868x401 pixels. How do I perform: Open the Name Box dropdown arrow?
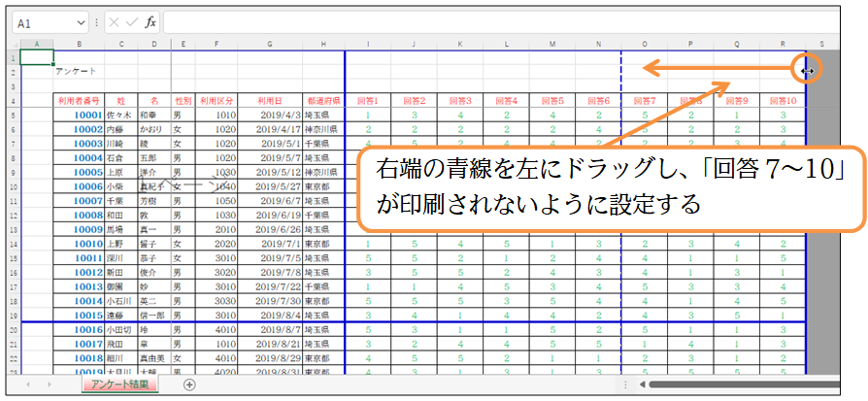82,23
